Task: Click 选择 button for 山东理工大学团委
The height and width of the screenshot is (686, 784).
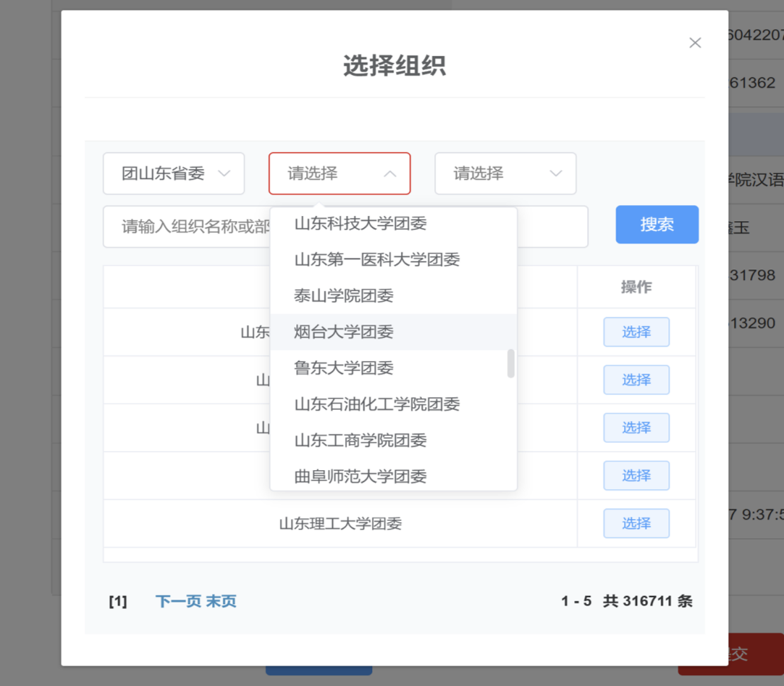Action: point(636,523)
